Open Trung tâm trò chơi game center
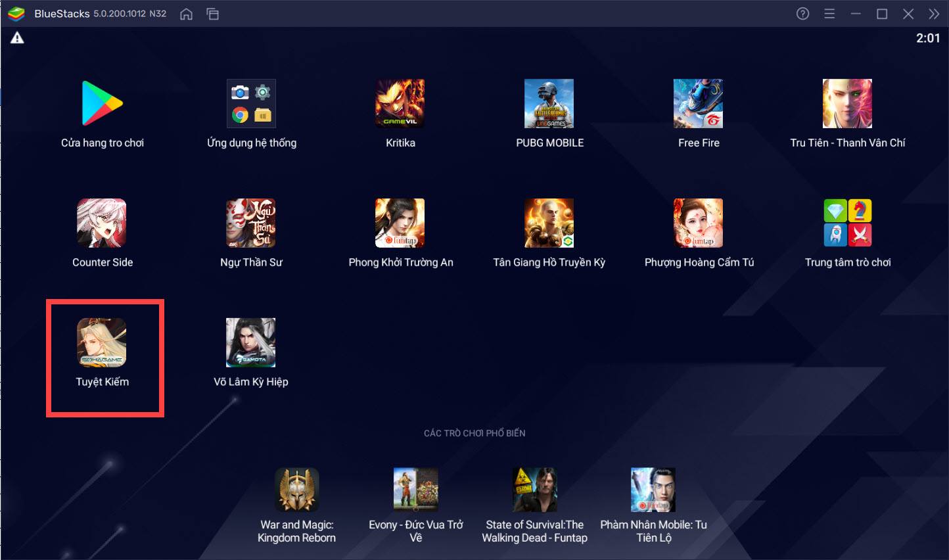Viewport: 949px width, 560px height. tap(848, 223)
